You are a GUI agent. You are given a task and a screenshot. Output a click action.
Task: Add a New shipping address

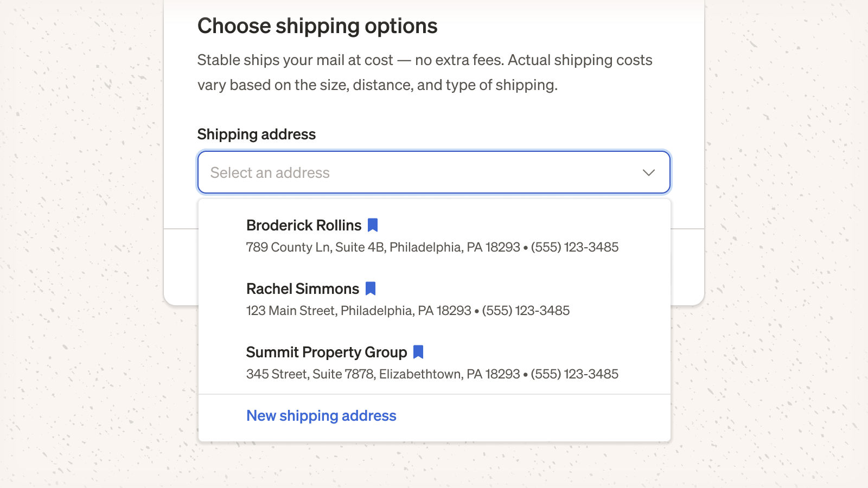tap(321, 416)
